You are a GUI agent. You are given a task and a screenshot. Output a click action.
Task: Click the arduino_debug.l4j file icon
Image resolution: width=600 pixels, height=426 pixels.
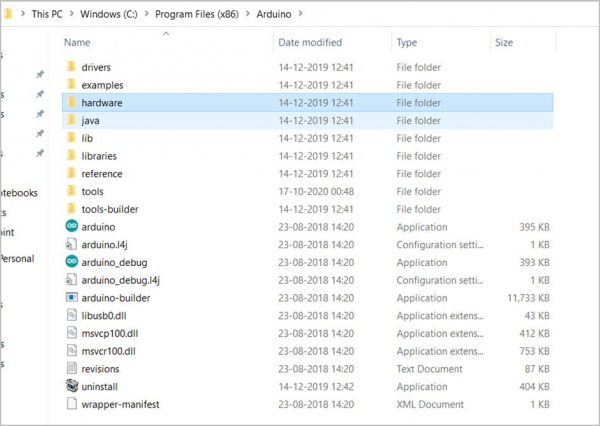pyautogui.click(x=72, y=280)
